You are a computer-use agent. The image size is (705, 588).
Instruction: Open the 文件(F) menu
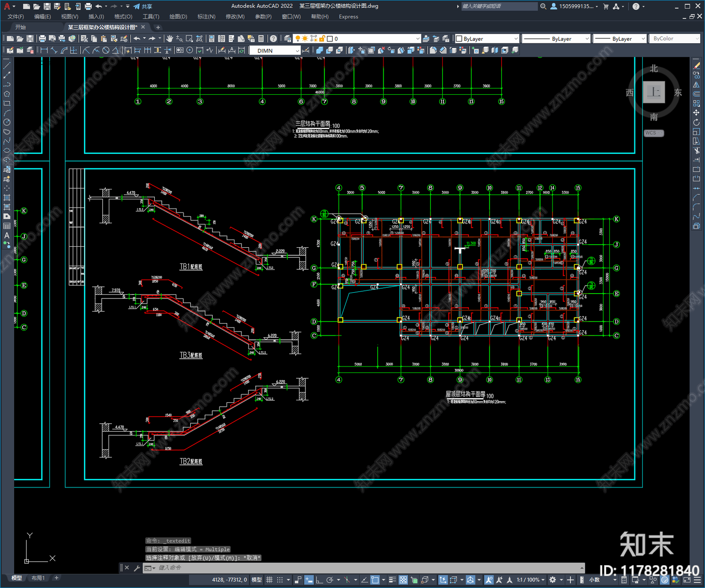[15, 17]
